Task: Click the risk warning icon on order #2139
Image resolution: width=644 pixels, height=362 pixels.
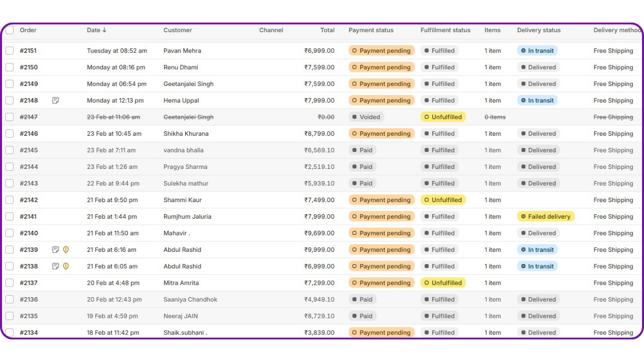Action: (x=66, y=250)
